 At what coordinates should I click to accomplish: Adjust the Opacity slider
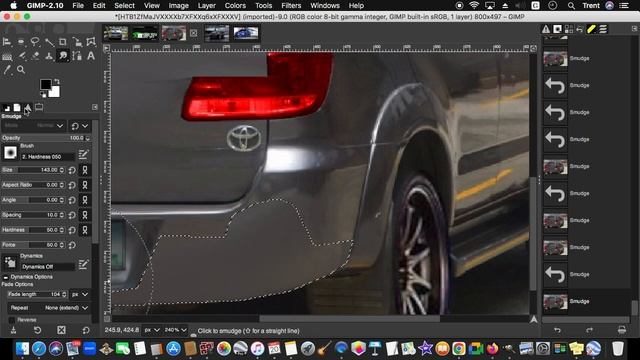click(46, 138)
